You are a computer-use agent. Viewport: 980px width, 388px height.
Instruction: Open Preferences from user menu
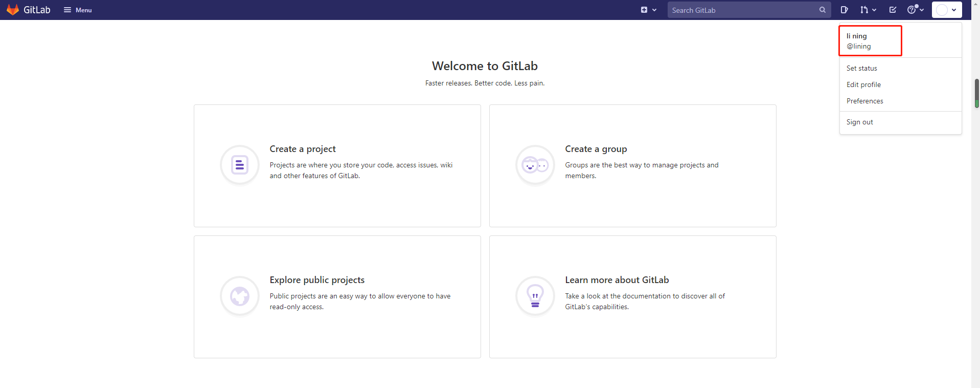tap(864, 101)
